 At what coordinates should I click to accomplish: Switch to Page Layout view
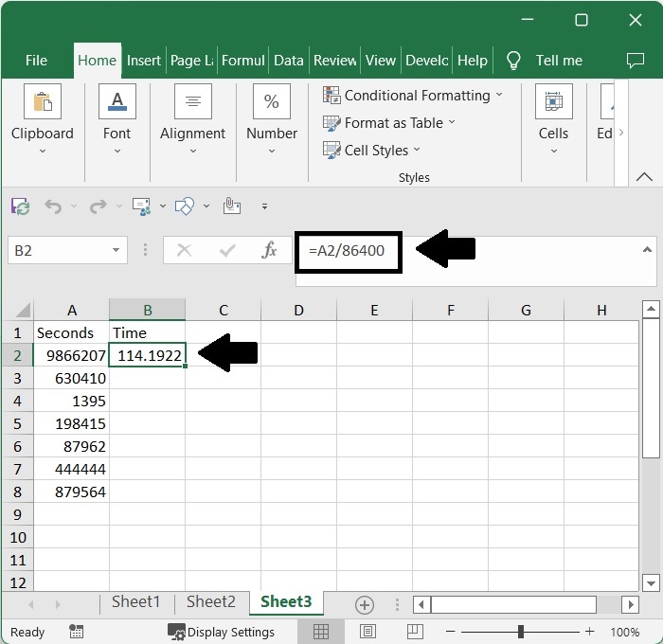pyautogui.click(x=367, y=632)
